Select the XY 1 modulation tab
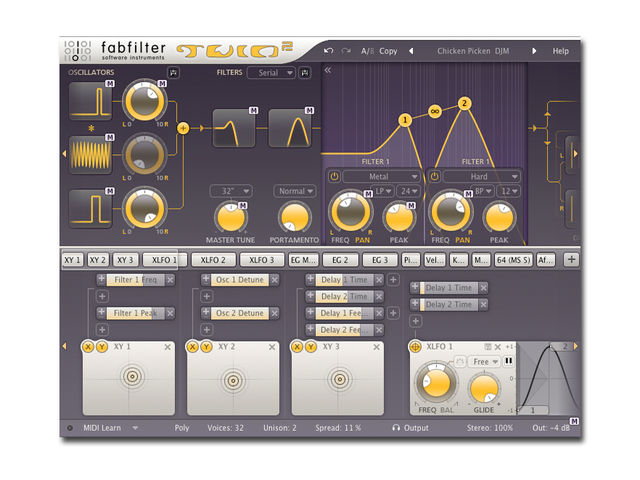The width and height of the screenshot is (640, 480). coord(72,260)
